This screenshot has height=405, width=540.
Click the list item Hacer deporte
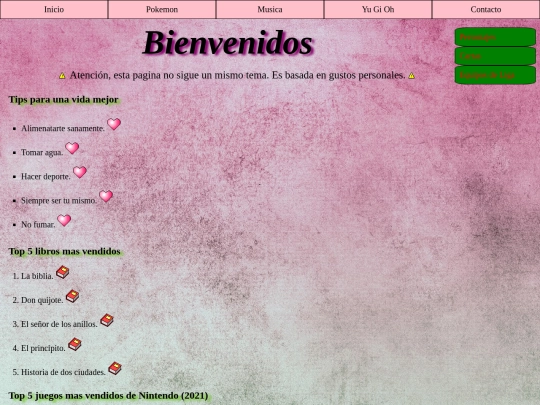[46, 177]
